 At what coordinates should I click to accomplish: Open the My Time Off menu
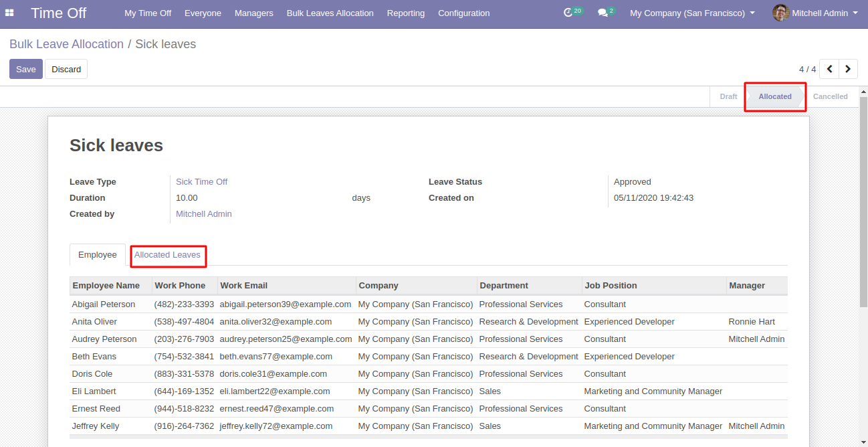pos(148,13)
